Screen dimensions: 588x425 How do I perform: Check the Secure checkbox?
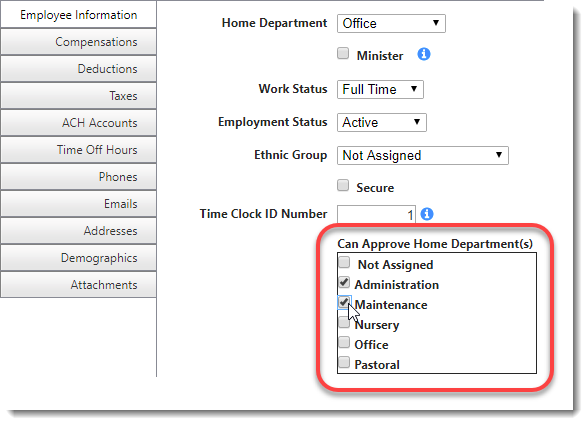click(x=343, y=185)
